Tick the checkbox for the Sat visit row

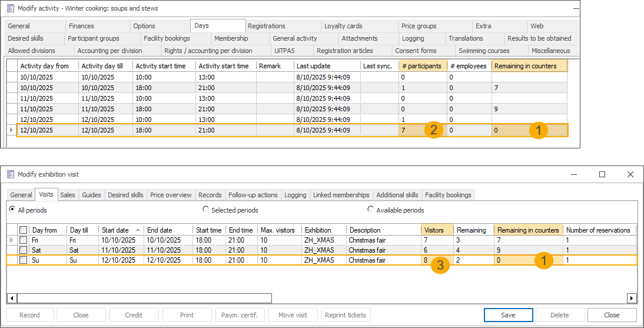[x=24, y=250]
